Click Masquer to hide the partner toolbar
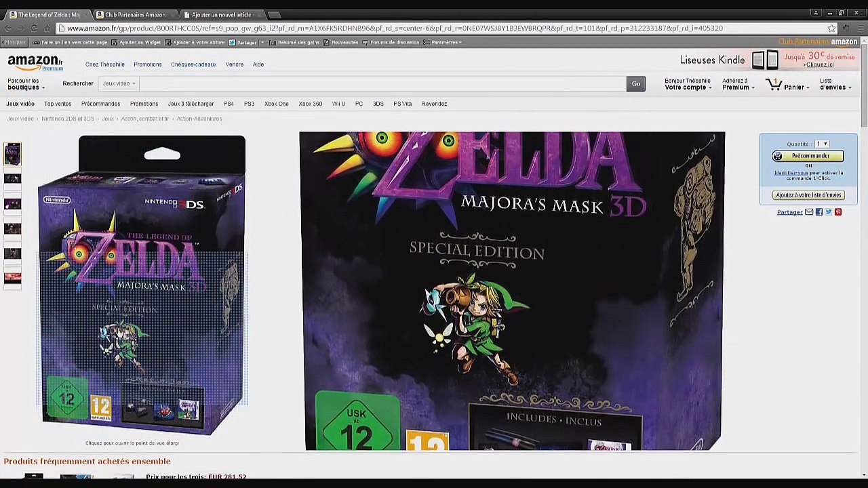Viewport: 868px width, 488px height. point(15,42)
